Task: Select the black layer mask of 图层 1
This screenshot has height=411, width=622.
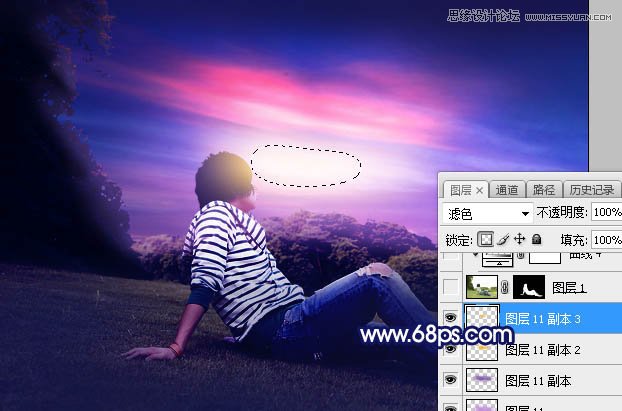Action: coord(529,287)
